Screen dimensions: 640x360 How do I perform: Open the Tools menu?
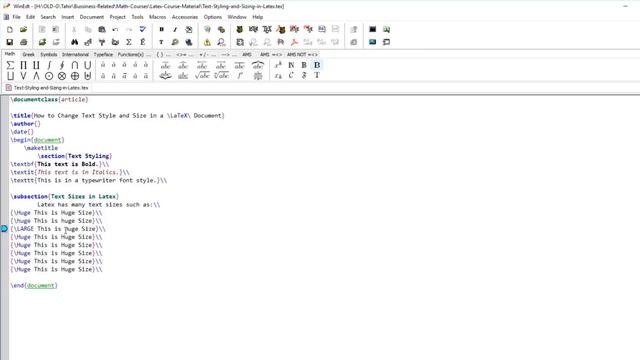tap(137, 17)
